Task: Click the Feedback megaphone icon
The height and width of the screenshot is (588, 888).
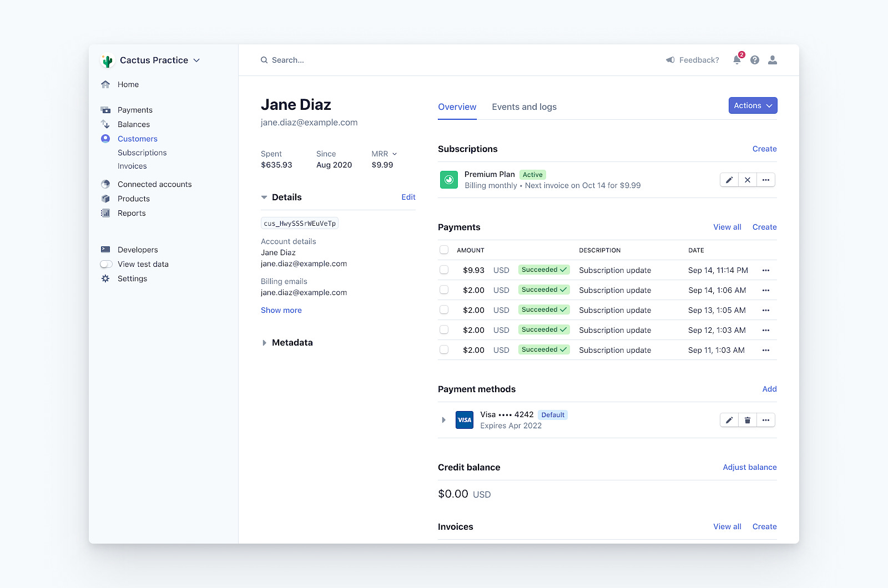Action: [670, 60]
